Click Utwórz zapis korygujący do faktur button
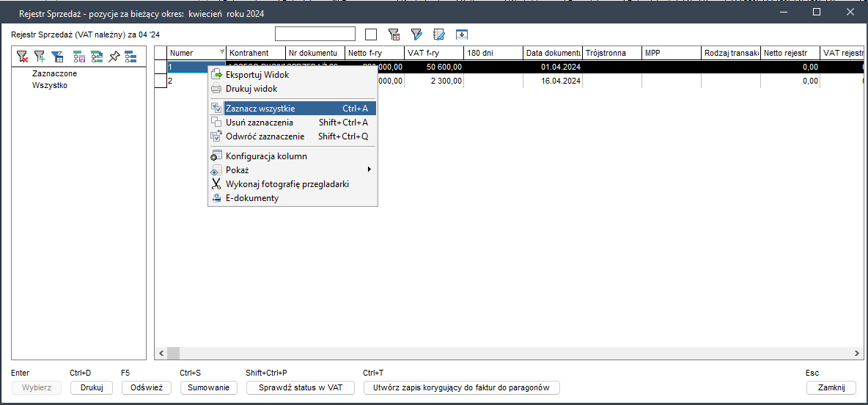This screenshot has width=868, height=405. 462,388
